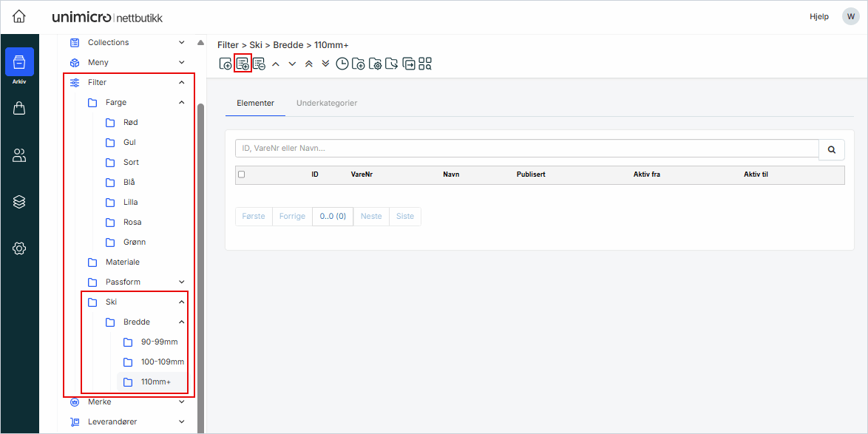Click the remove list element icon in toolbar
Image resolution: width=868 pixels, height=434 pixels.
259,64
